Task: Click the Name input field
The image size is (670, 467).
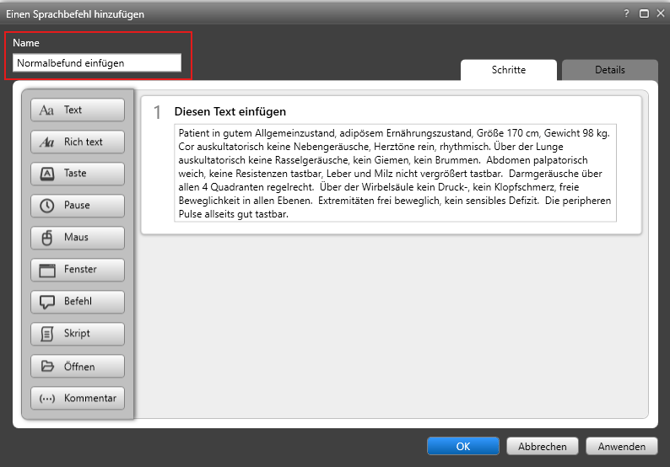Action: point(97,63)
